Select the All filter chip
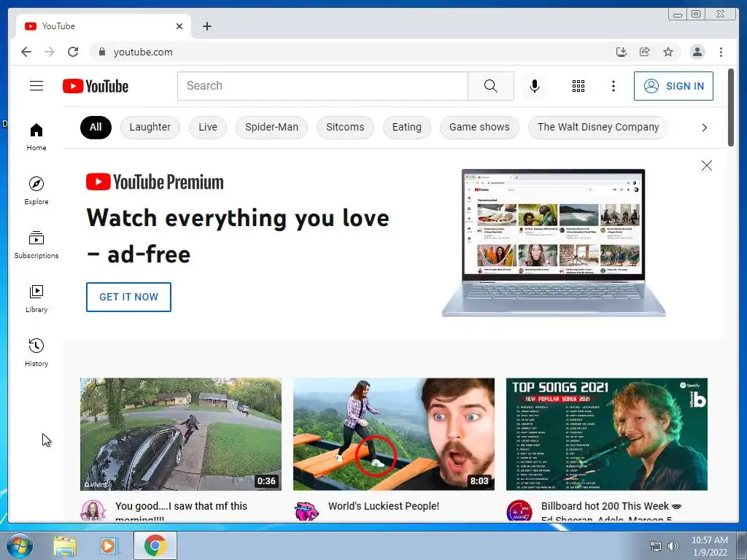The height and width of the screenshot is (560, 747). pyautogui.click(x=96, y=127)
